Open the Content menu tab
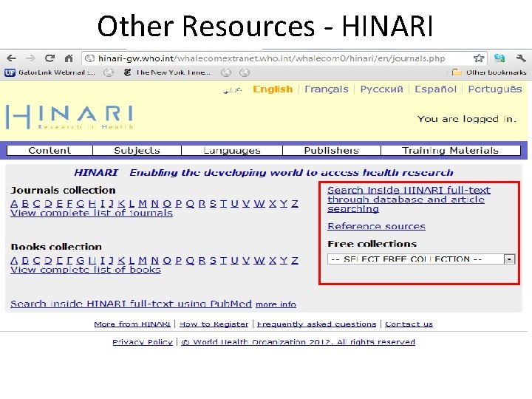This screenshot has width=532, height=399. point(50,150)
